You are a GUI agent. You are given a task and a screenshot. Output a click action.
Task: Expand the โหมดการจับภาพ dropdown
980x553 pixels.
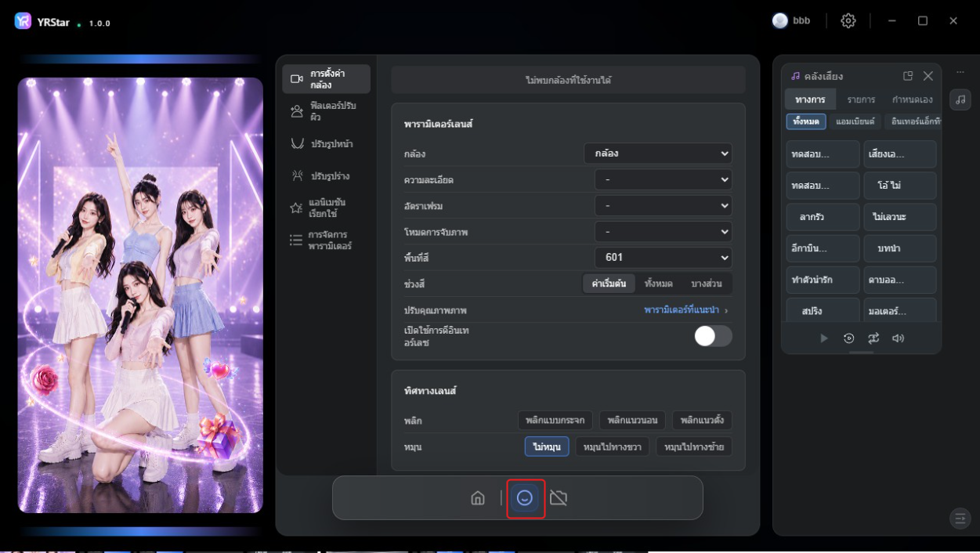tap(664, 231)
